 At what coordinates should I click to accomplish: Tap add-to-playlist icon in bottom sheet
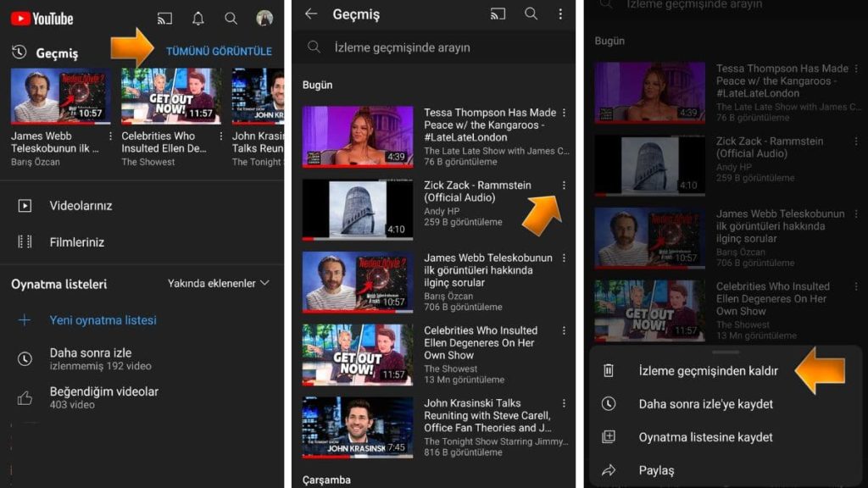[x=609, y=437]
